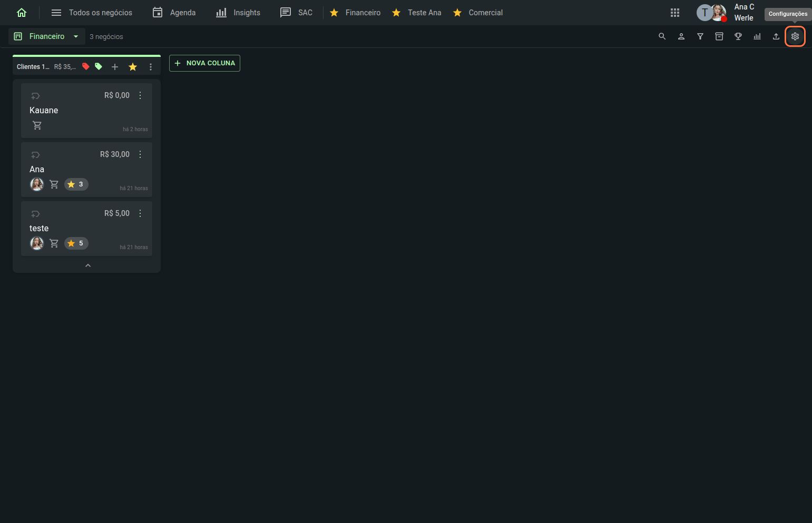Open the Kauane card options menu
Image resolution: width=812 pixels, height=523 pixels.
[x=140, y=95]
